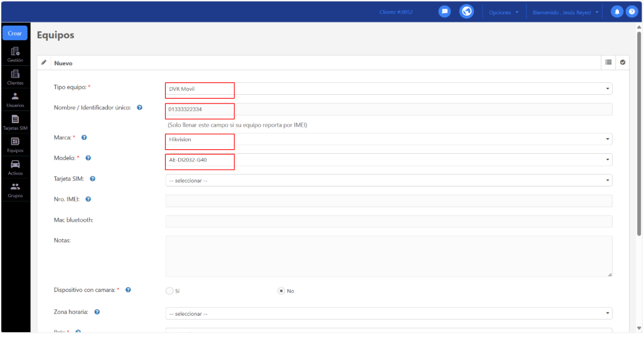Open Grupos in the sidebar

(x=15, y=190)
